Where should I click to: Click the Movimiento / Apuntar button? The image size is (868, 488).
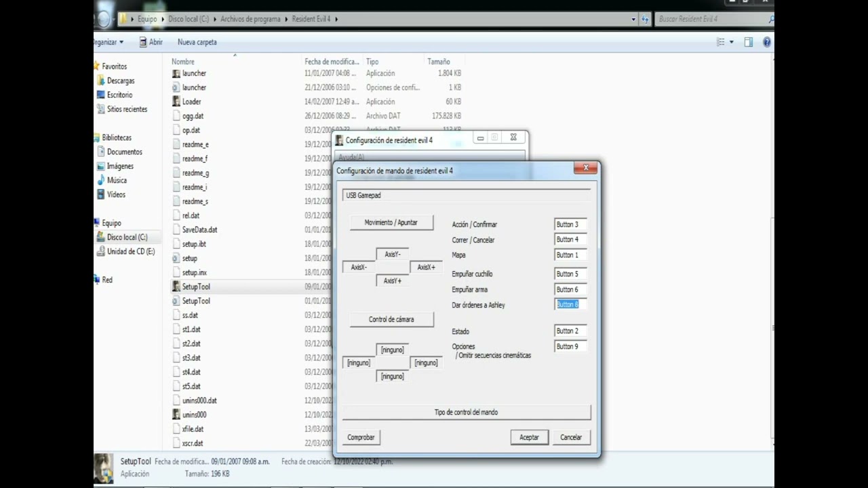pyautogui.click(x=391, y=222)
